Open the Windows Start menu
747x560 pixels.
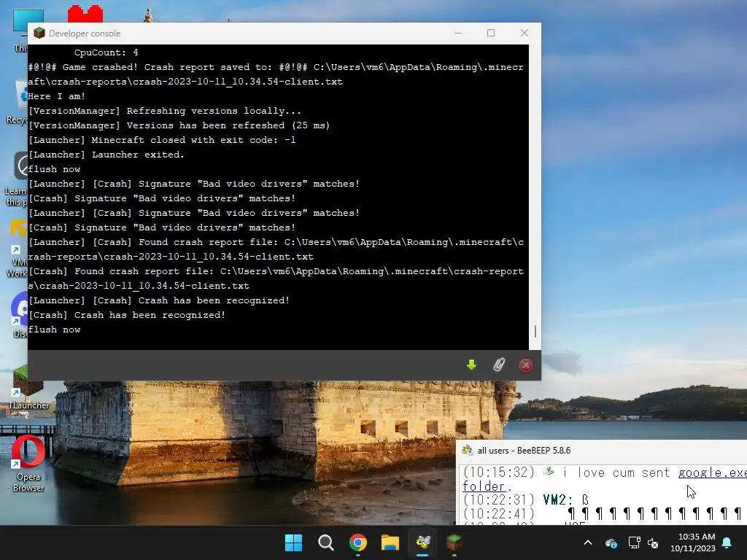pyautogui.click(x=293, y=542)
